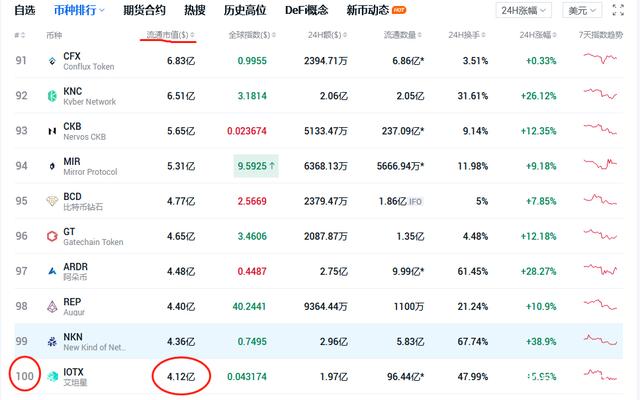Click CKB price 0.023674
Screen dimensions: 640x400
247,131
